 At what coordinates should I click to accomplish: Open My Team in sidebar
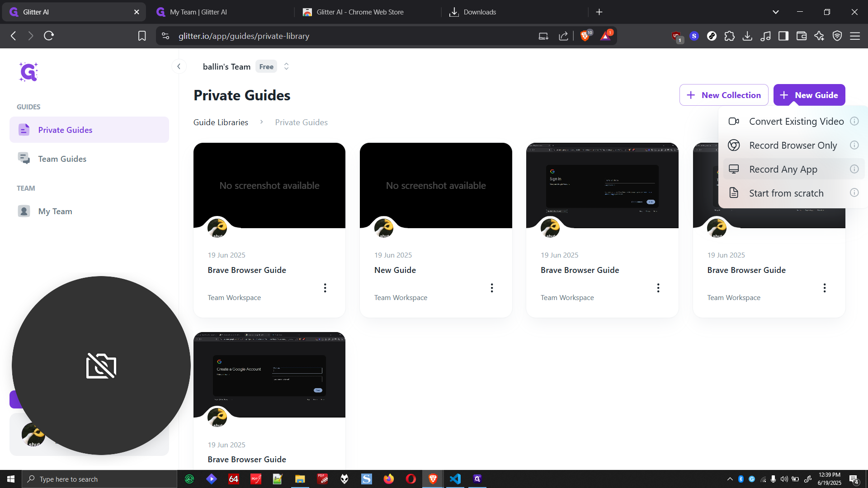pyautogui.click(x=89, y=211)
